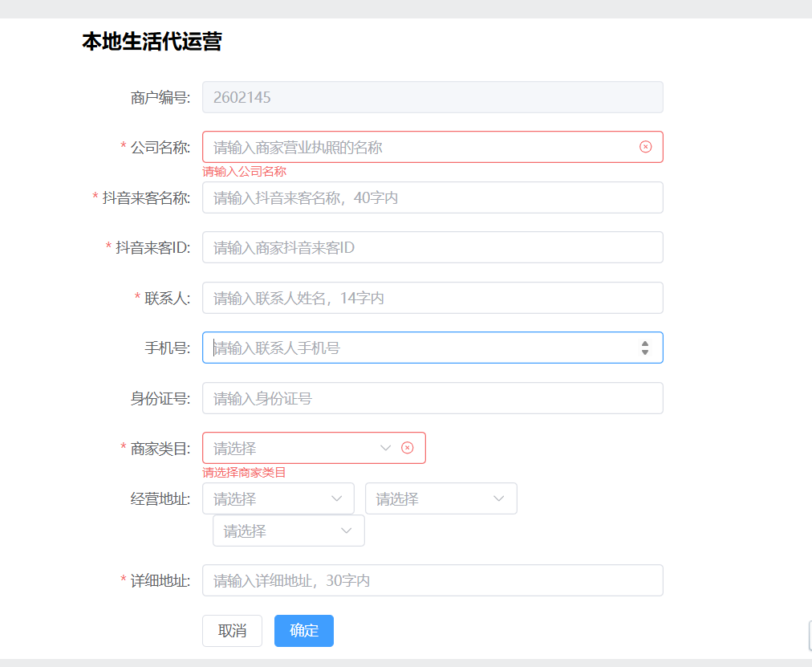Click the 联系人 label
812x667 pixels.
click(x=167, y=299)
